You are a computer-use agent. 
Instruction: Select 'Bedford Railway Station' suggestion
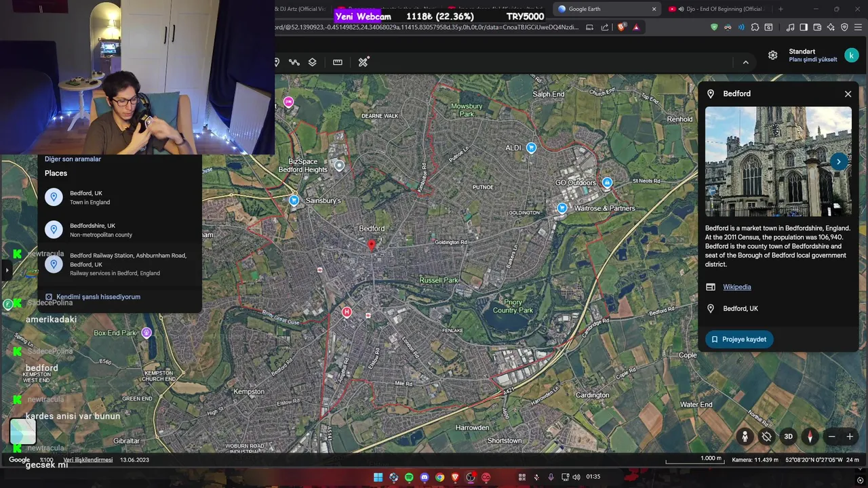(119, 264)
